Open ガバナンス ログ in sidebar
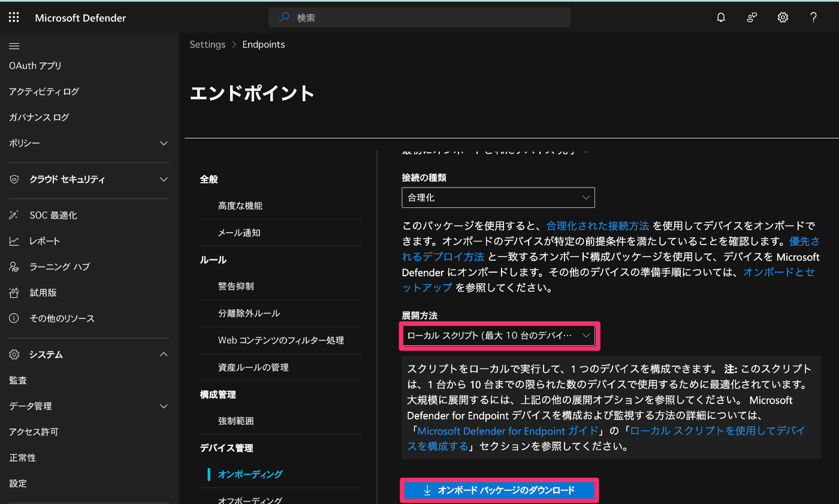This screenshot has width=839, height=504. click(x=39, y=117)
